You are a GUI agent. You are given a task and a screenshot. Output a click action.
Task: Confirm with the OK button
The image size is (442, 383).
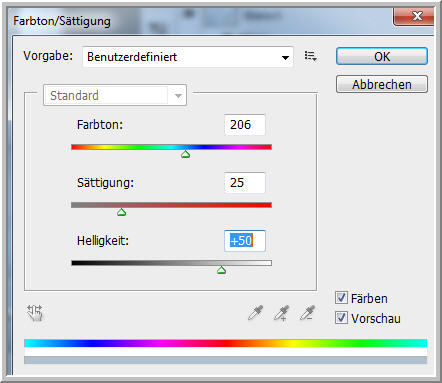coord(382,56)
